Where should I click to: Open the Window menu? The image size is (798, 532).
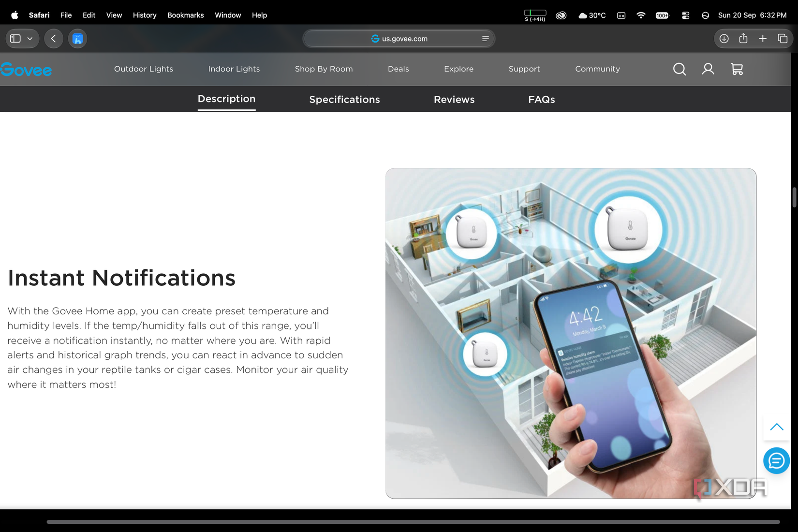[228, 15]
